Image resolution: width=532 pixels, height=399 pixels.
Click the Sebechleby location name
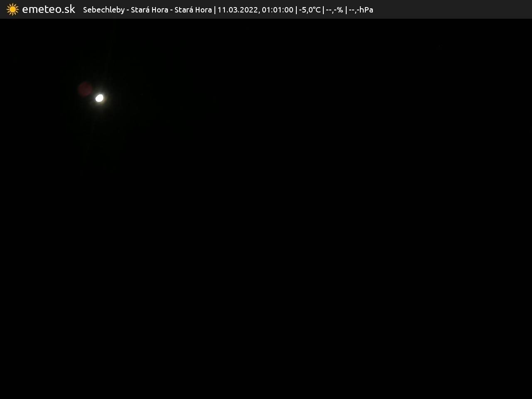pos(103,10)
